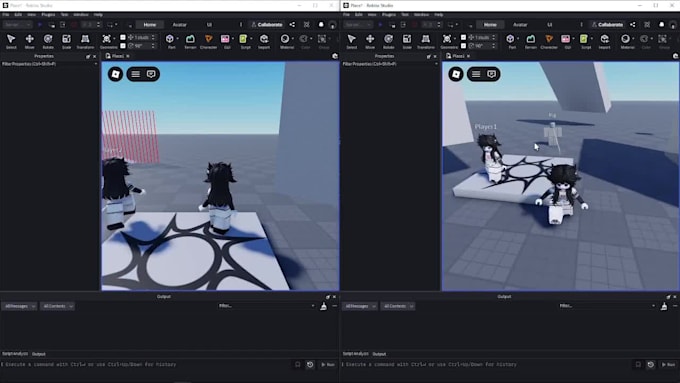
Task: Open command history icon in left window
Action: (x=310, y=365)
